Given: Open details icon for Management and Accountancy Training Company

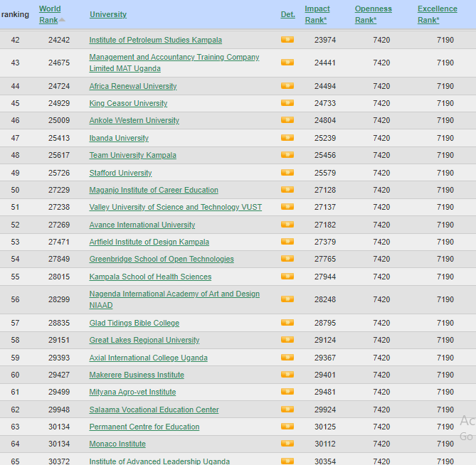Looking at the screenshot, I should click(287, 62).
